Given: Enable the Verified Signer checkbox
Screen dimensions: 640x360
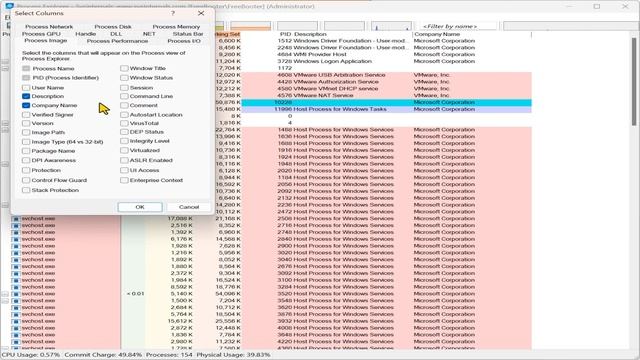Looking at the screenshot, I should point(26,115).
